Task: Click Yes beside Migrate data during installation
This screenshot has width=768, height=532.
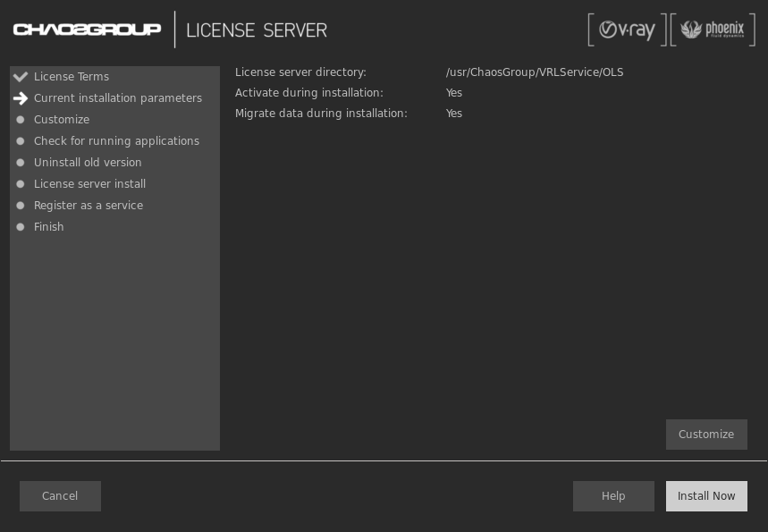Action: point(453,114)
